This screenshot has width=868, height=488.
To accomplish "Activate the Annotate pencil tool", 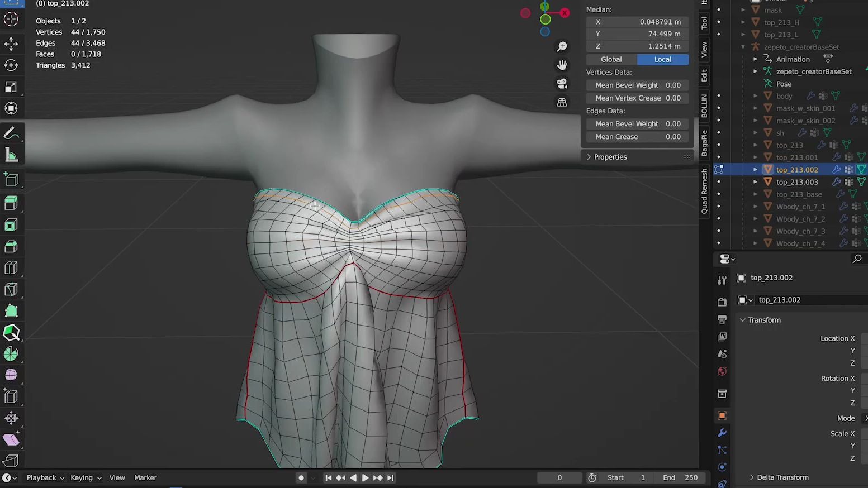I will 11,132.
